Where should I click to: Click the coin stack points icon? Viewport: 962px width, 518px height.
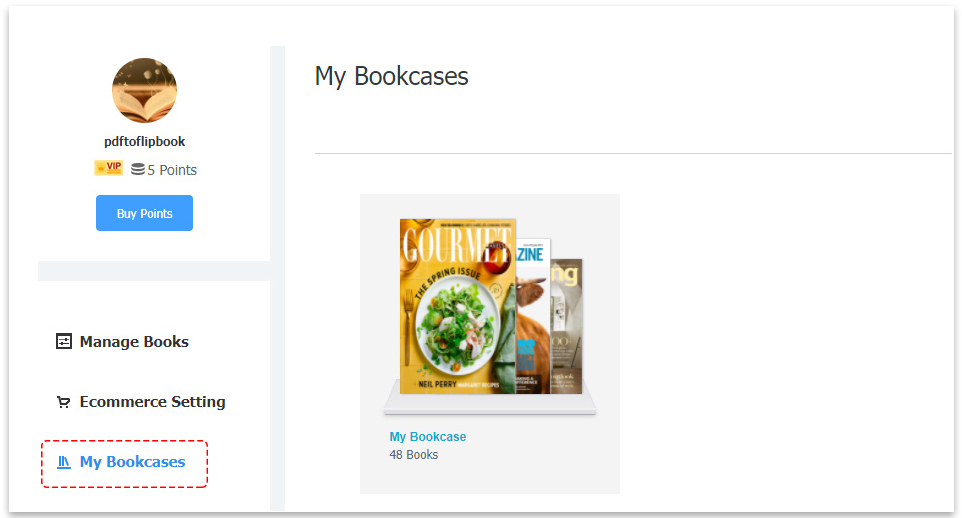point(138,170)
